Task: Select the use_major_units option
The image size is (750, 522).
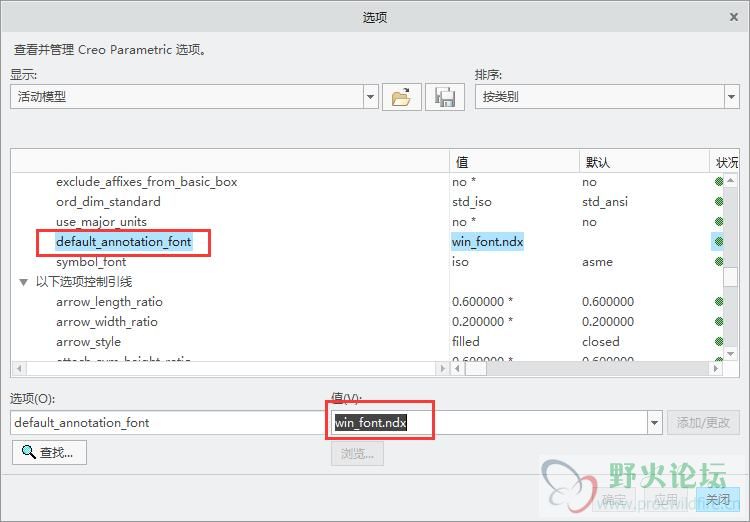Action: [x=101, y=222]
